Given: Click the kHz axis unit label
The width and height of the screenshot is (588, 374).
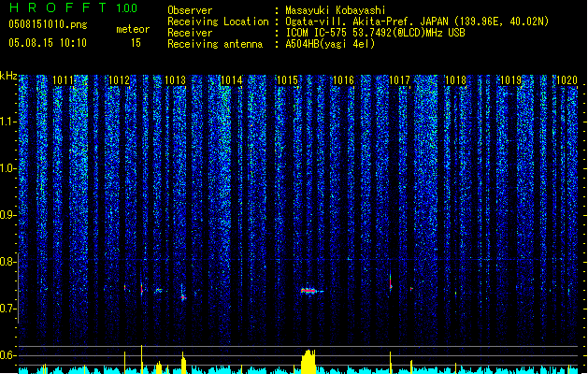Looking at the screenshot, I should (x=8, y=76).
